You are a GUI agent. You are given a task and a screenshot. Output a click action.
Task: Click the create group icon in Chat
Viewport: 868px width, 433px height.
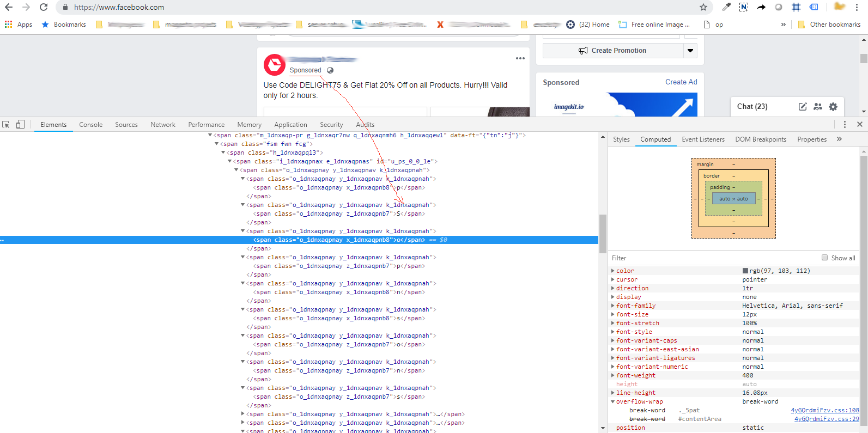[818, 107]
